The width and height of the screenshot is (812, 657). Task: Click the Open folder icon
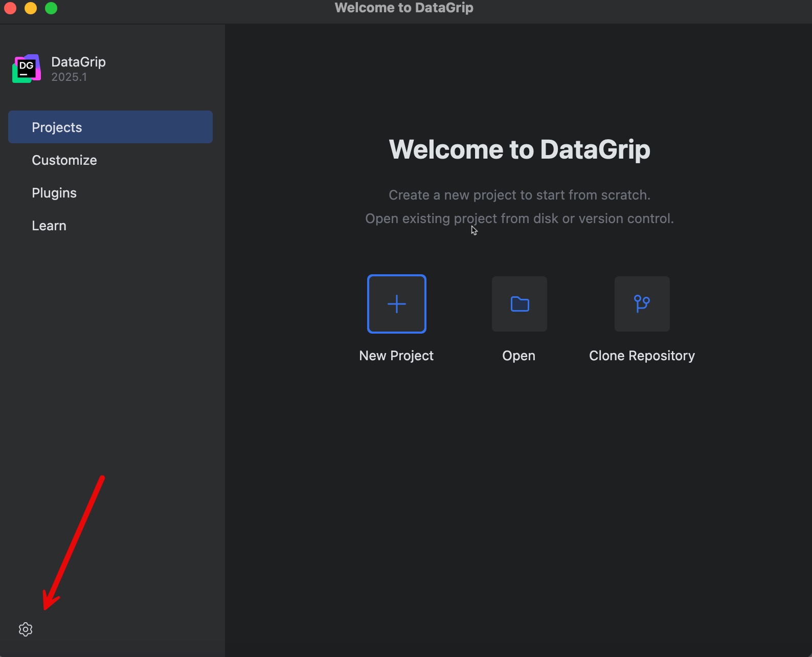pyautogui.click(x=519, y=304)
